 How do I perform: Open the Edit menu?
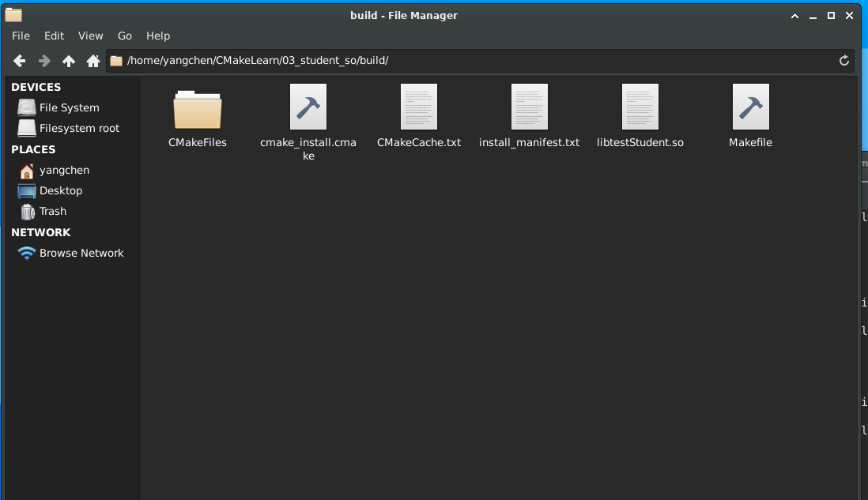coord(54,36)
